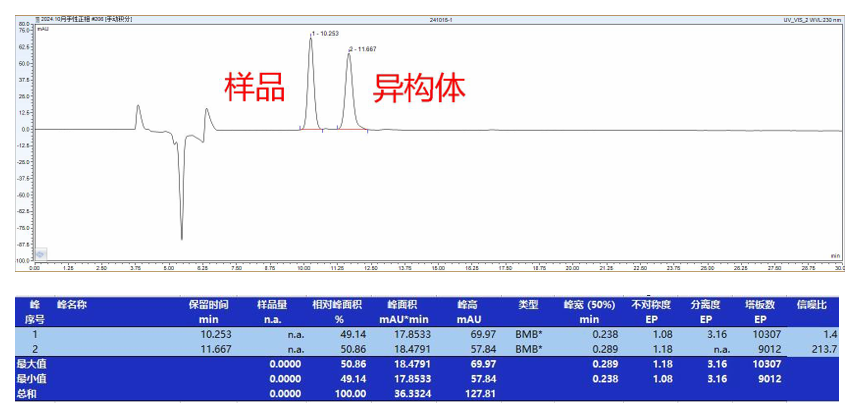Click the 保留时间 column header
Viewport: 868px width, 417px height.
(209, 303)
